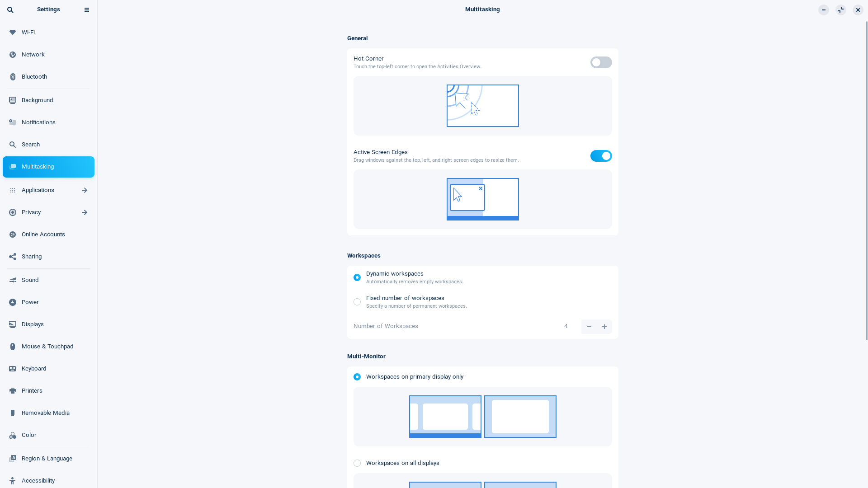Click the Number of Workspaces input field
This screenshot has width=868, height=488.
(x=566, y=327)
